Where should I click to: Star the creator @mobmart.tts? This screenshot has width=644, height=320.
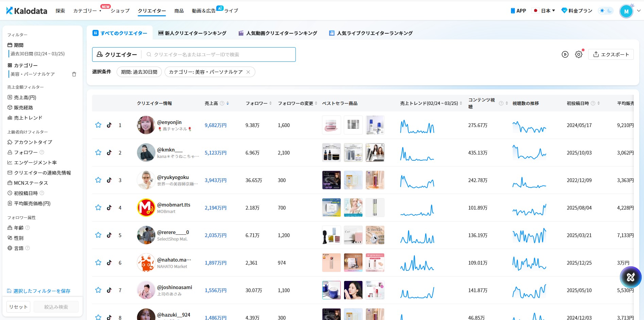(98, 208)
